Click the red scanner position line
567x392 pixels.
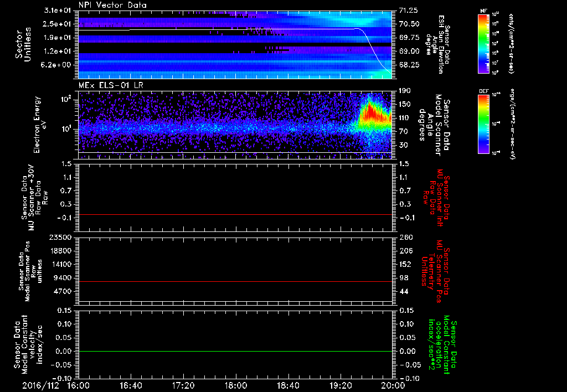point(235,282)
